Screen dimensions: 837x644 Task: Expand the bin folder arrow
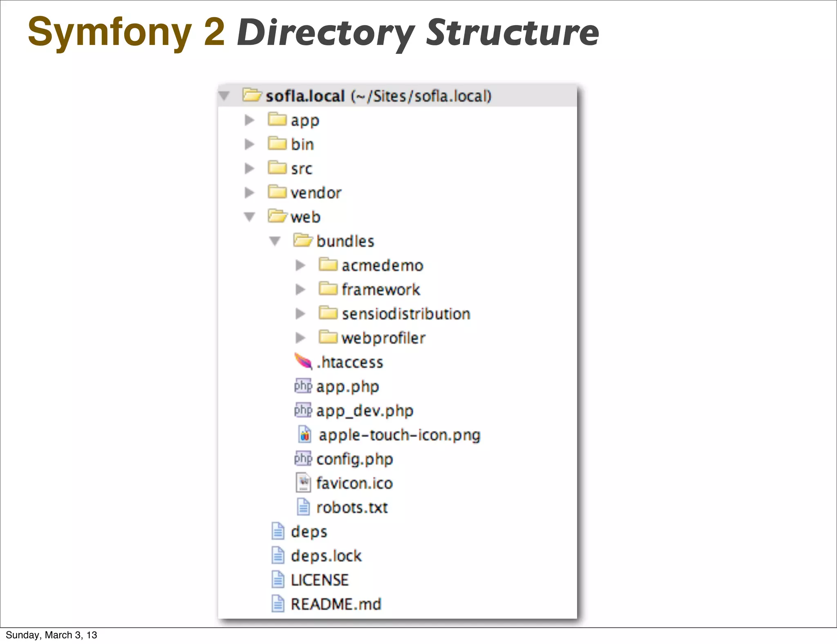point(249,144)
